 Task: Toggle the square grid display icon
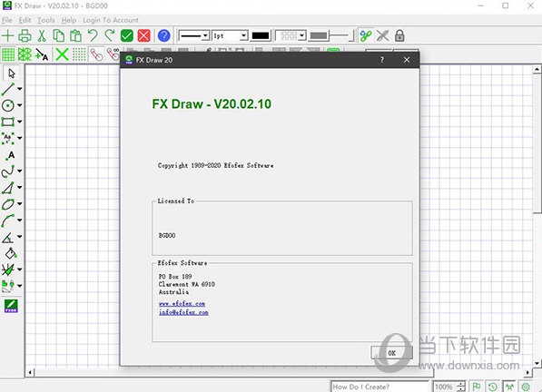tap(8, 54)
